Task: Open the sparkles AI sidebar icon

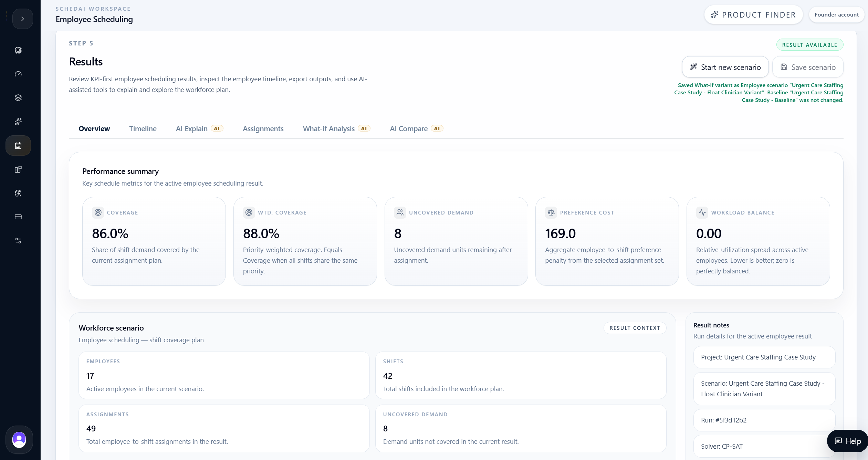Action: [18, 122]
